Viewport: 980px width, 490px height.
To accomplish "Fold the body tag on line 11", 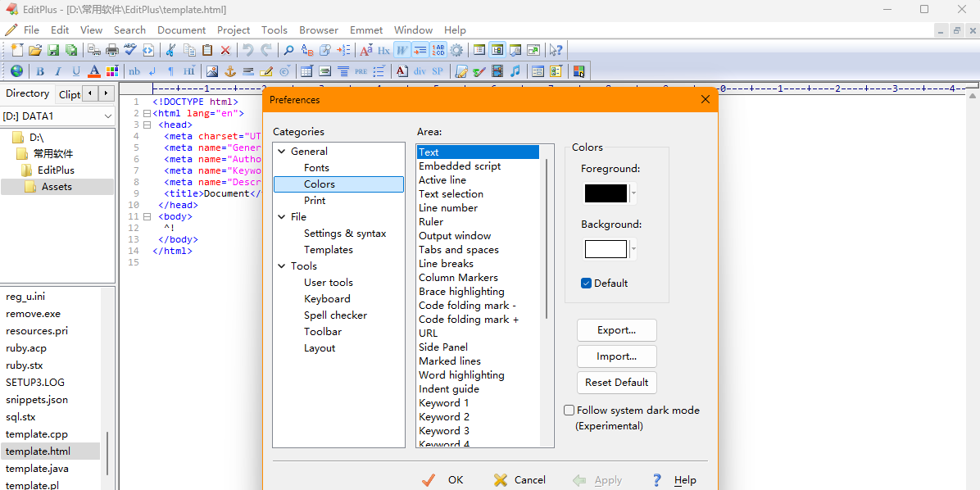I will [x=147, y=217].
